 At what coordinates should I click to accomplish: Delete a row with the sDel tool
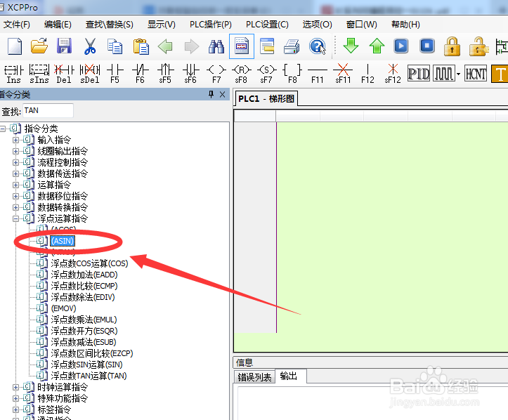(x=90, y=74)
